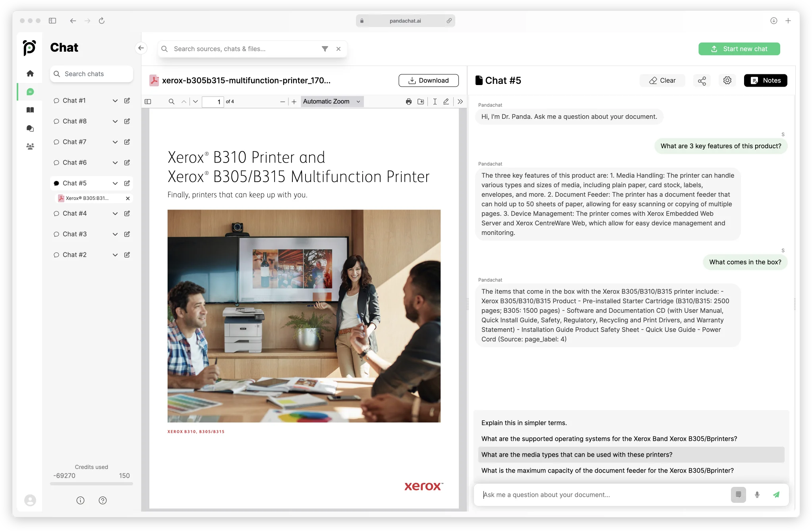Expand Chat #4 chevron

pyautogui.click(x=115, y=213)
